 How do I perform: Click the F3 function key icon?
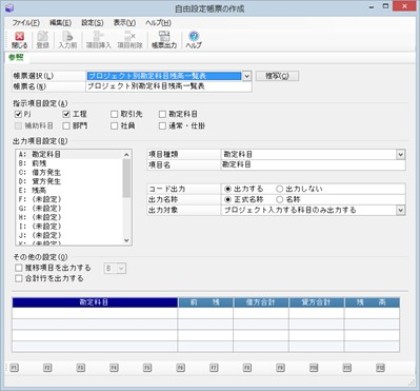click(x=81, y=367)
